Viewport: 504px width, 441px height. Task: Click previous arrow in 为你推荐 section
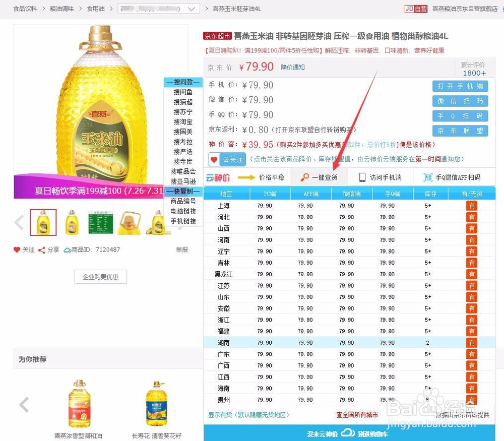(24, 405)
